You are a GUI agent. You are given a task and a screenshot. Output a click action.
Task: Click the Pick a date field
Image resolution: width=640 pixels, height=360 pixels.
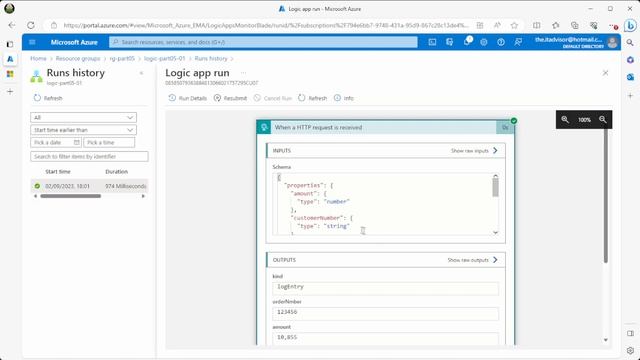56,142
